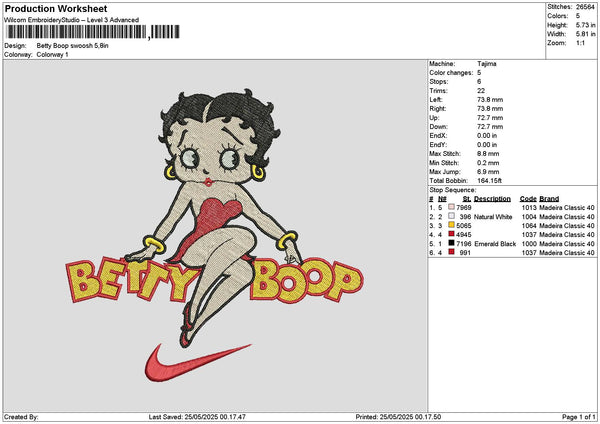This screenshot has height=424, width=600.
Task: Click the Max Jump value '6.9 mm'
Action: click(488, 172)
